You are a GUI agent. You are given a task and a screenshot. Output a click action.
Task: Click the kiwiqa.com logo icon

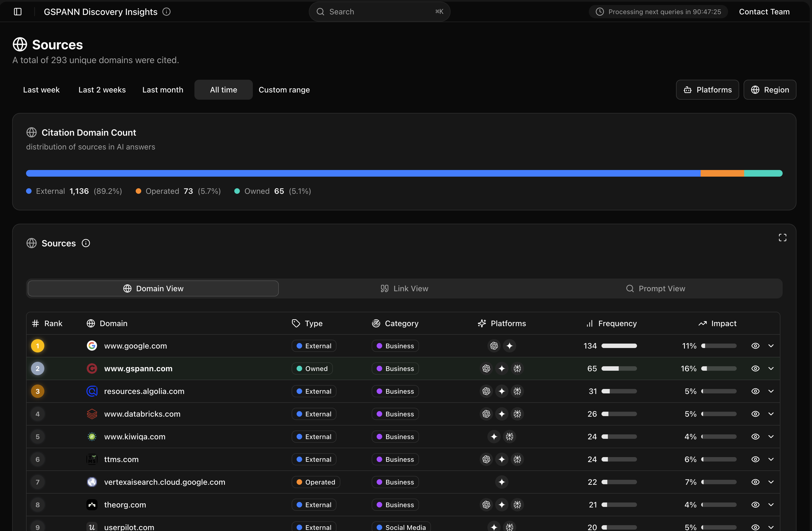point(92,437)
